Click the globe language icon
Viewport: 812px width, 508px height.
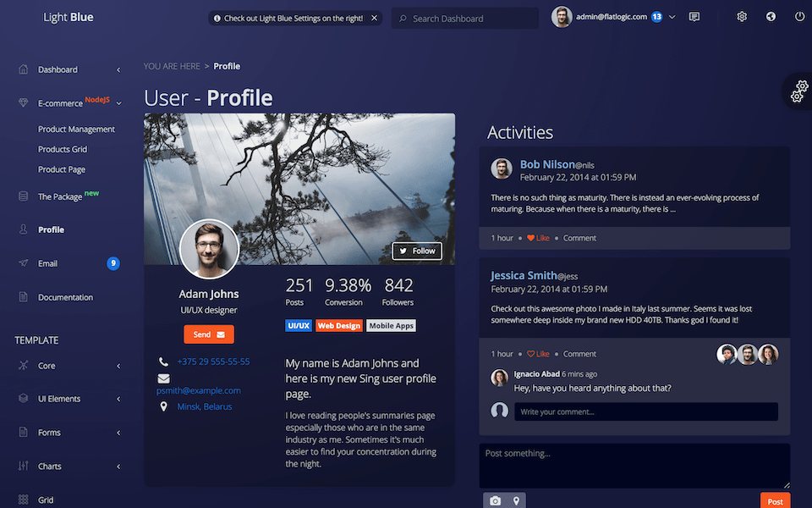click(x=770, y=16)
